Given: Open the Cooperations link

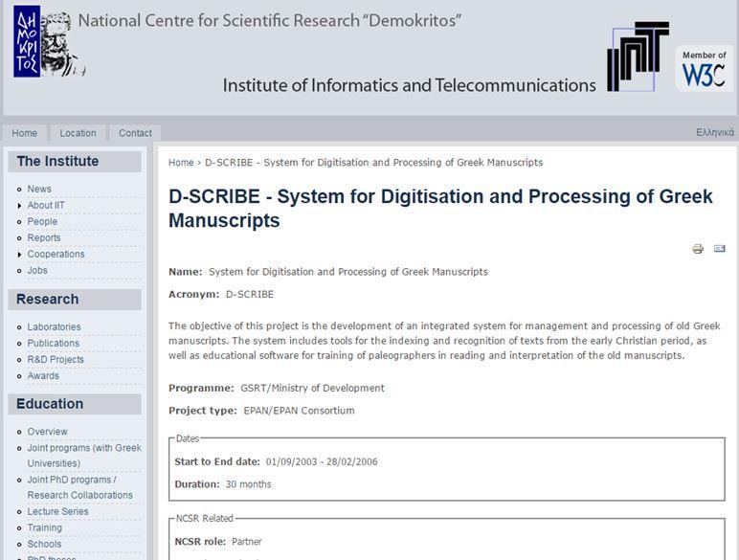Looking at the screenshot, I should pyautogui.click(x=56, y=254).
